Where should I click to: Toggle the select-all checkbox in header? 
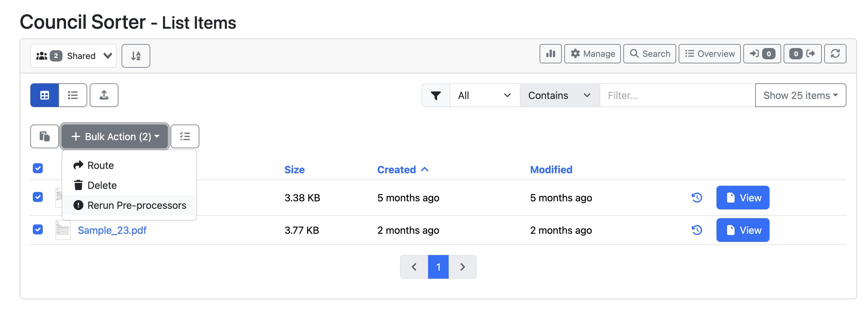pyautogui.click(x=38, y=168)
